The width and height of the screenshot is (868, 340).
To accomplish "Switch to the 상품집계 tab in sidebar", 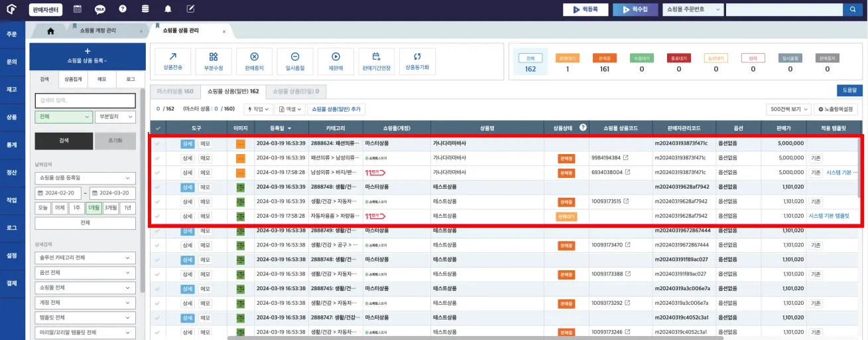I will [73, 79].
